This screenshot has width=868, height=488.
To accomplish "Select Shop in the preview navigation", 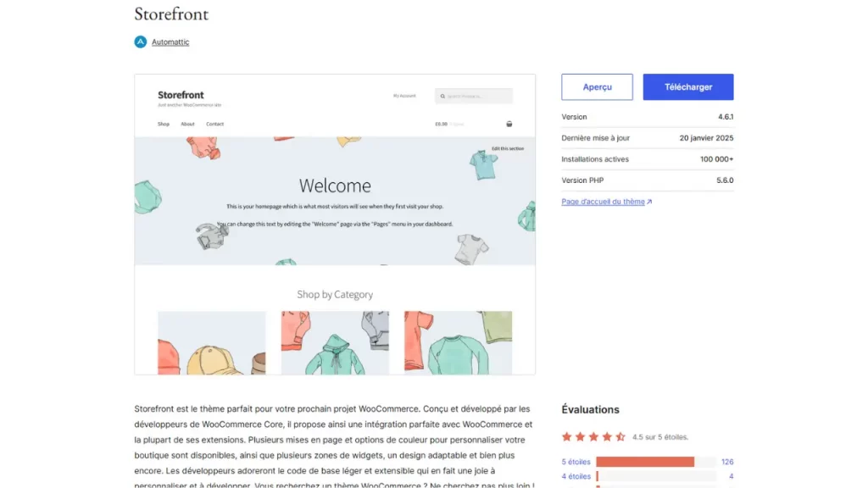I will [164, 124].
